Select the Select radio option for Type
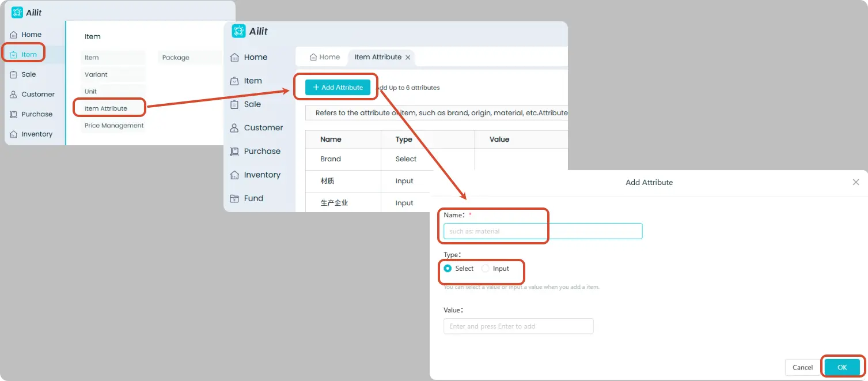This screenshot has width=868, height=381. (x=448, y=269)
